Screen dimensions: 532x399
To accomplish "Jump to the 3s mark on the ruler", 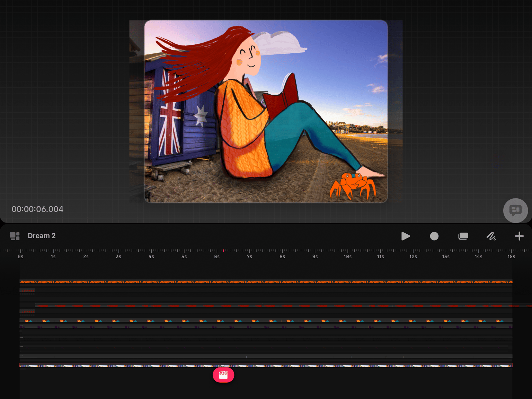I will (118, 257).
